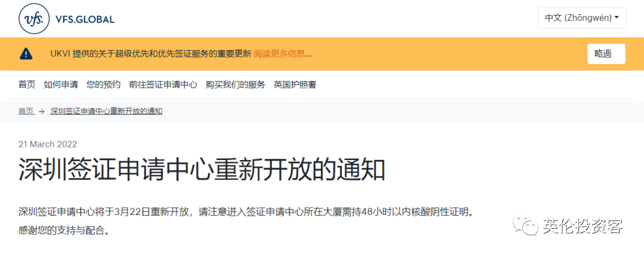Click the UKVI 超级优先 notice text in the banner
644x255 pixels.
(151, 54)
